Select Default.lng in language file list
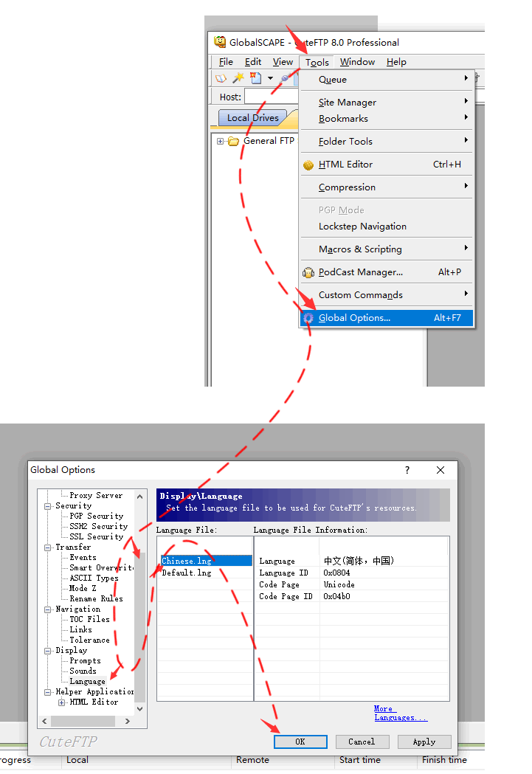 click(187, 573)
